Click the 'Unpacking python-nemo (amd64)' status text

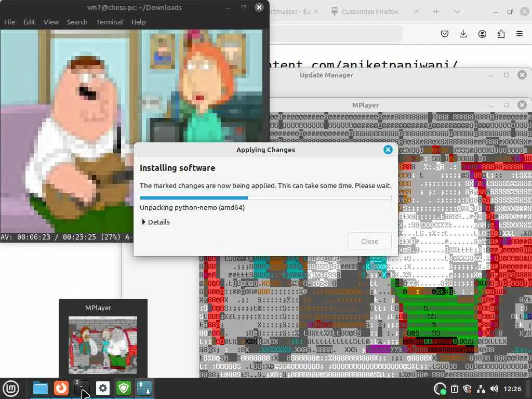coord(192,207)
